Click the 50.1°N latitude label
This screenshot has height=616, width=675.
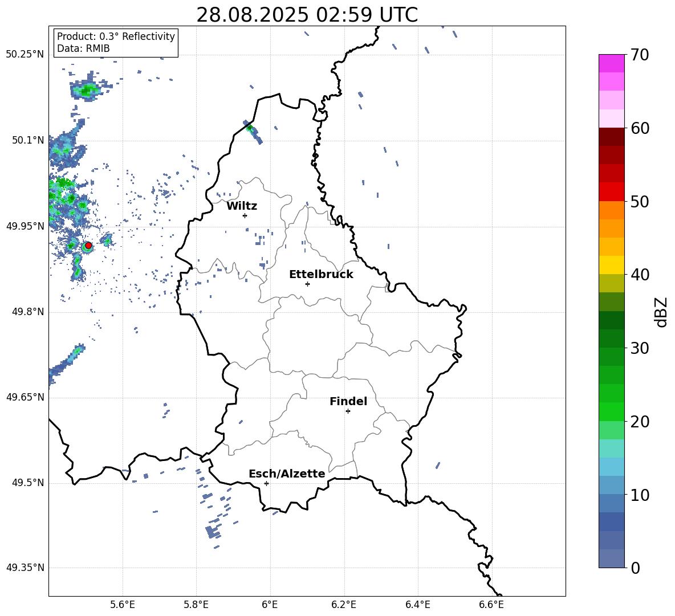28,140
